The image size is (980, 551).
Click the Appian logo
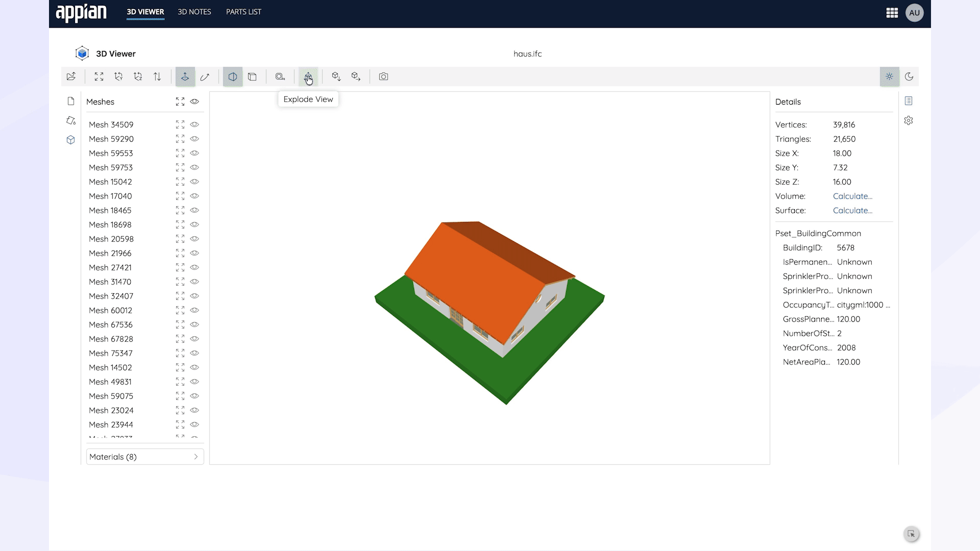click(81, 13)
